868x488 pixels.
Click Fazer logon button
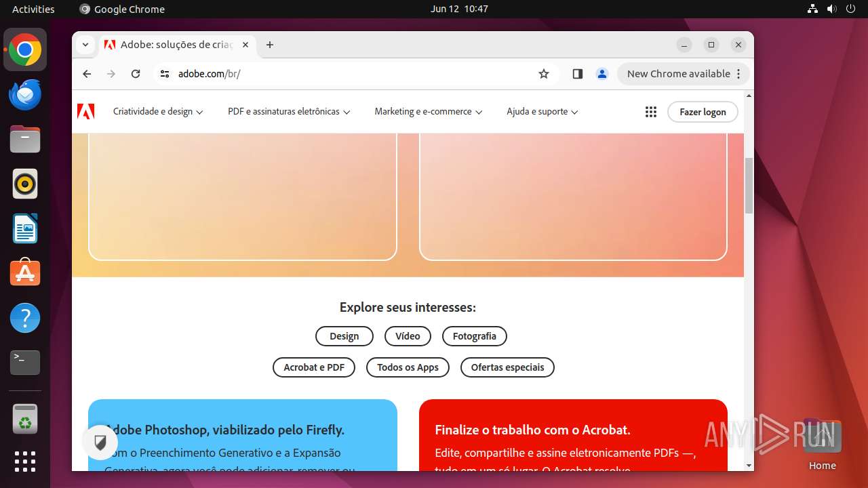(703, 112)
